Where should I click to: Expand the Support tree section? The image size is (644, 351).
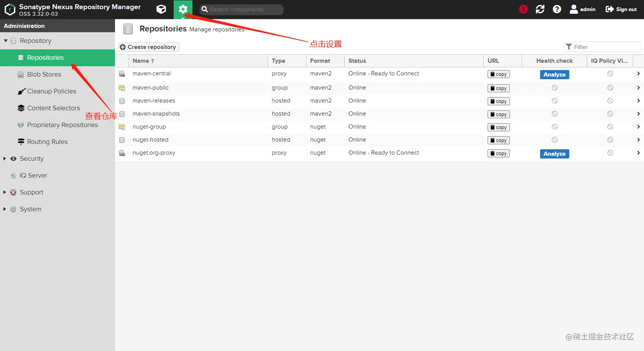(x=5, y=192)
